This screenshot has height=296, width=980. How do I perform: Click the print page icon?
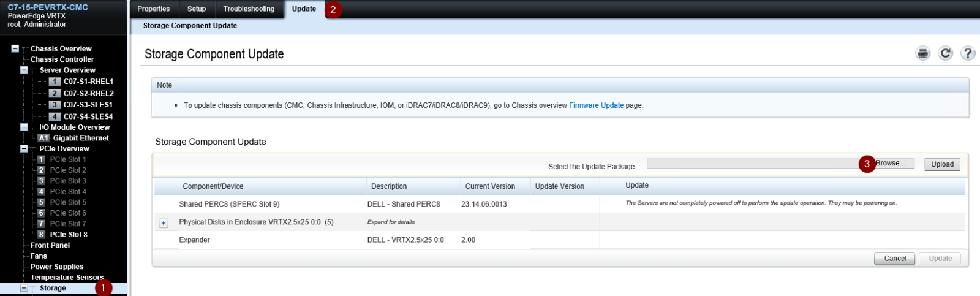pyautogui.click(x=922, y=53)
